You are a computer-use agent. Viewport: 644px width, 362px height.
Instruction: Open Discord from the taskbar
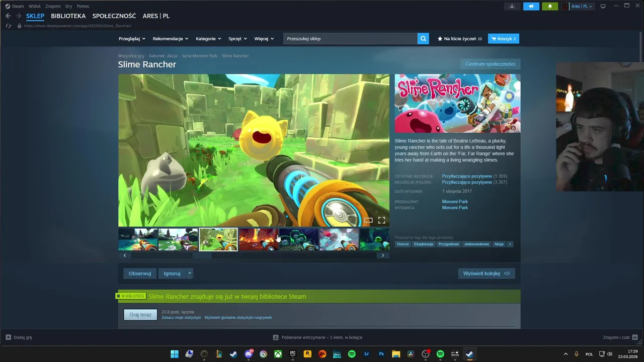point(249,354)
